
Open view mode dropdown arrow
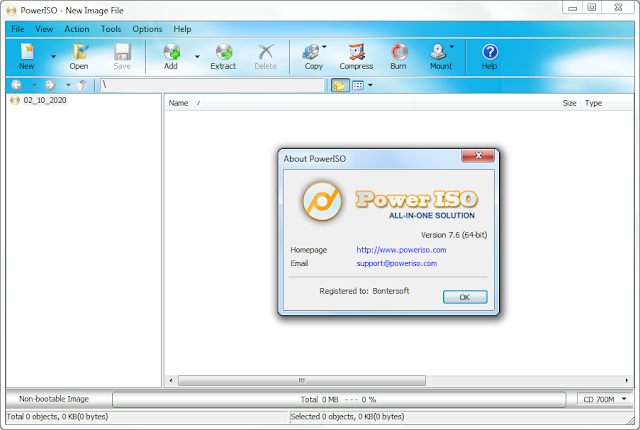point(370,85)
